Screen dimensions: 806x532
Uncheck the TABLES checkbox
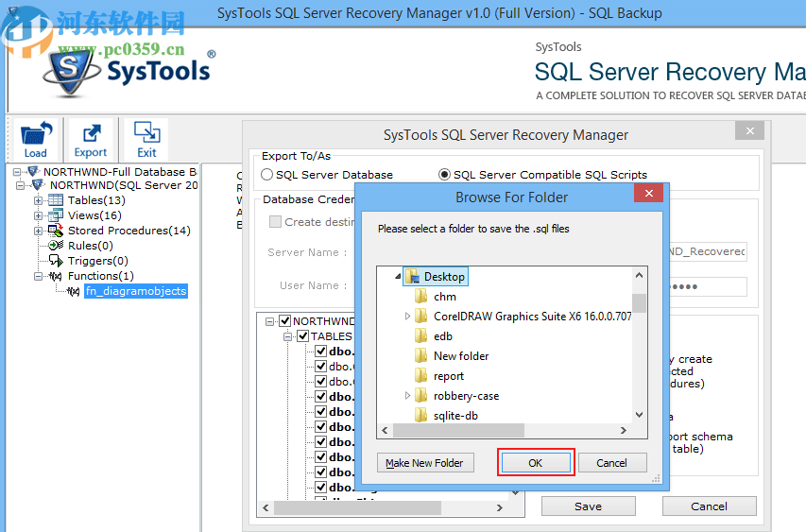click(302, 336)
